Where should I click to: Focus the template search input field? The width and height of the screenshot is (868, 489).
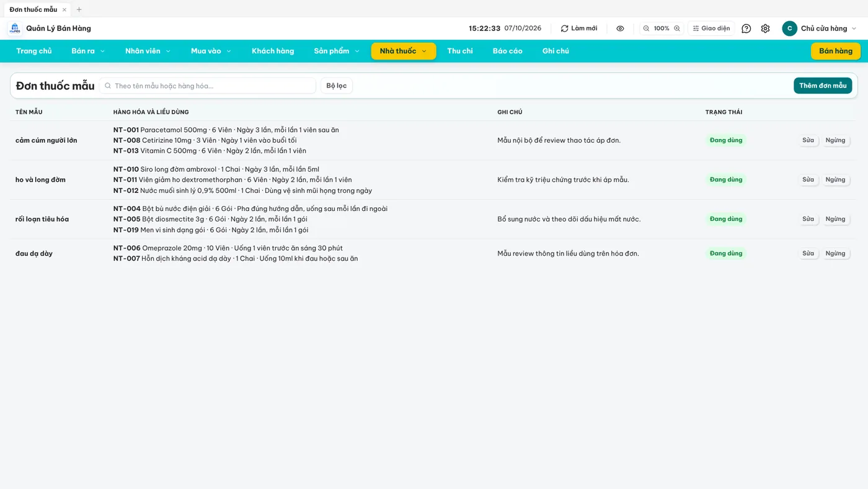pyautogui.click(x=208, y=86)
